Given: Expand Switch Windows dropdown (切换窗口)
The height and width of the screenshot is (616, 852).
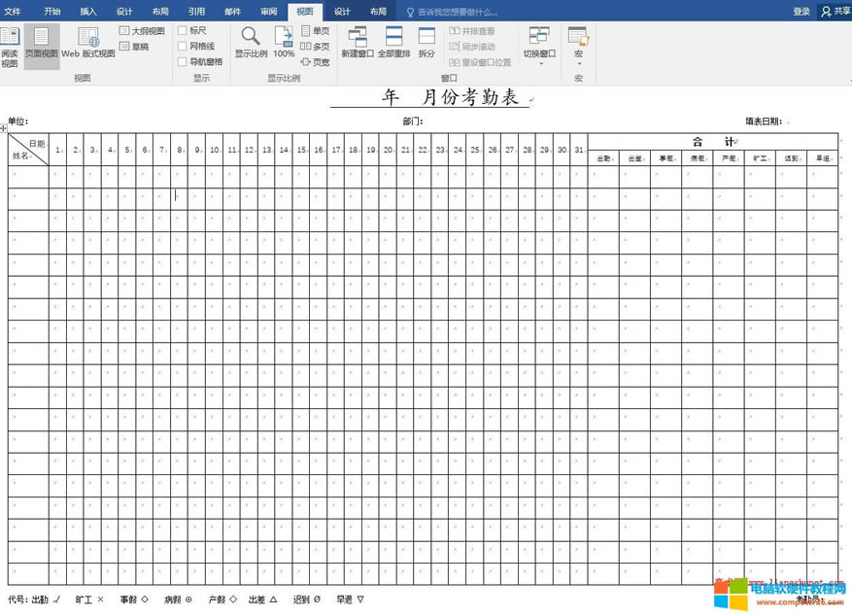Looking at the screenshot, I should tap(539, 46).
